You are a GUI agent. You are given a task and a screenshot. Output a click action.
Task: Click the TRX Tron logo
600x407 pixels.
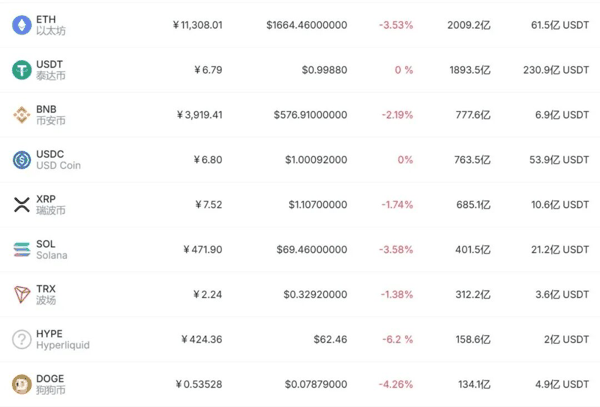[22, 295]
